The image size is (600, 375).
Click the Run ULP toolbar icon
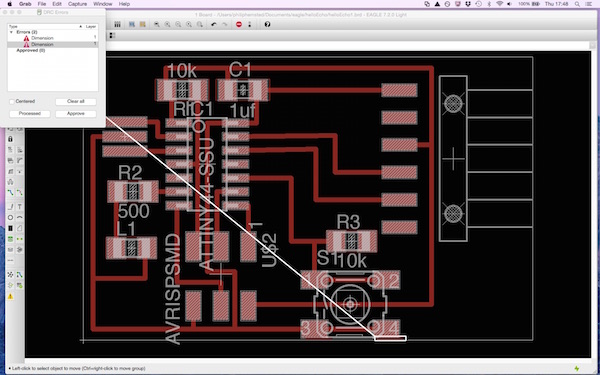(x=142, y=24)
